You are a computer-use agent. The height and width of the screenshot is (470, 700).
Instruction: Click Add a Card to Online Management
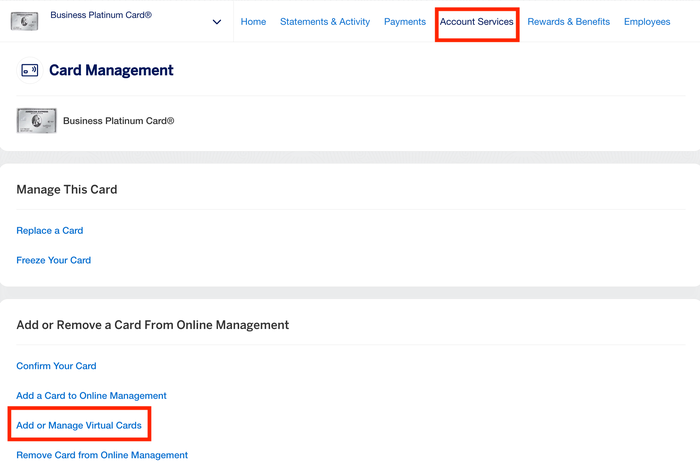click(91, 395)
